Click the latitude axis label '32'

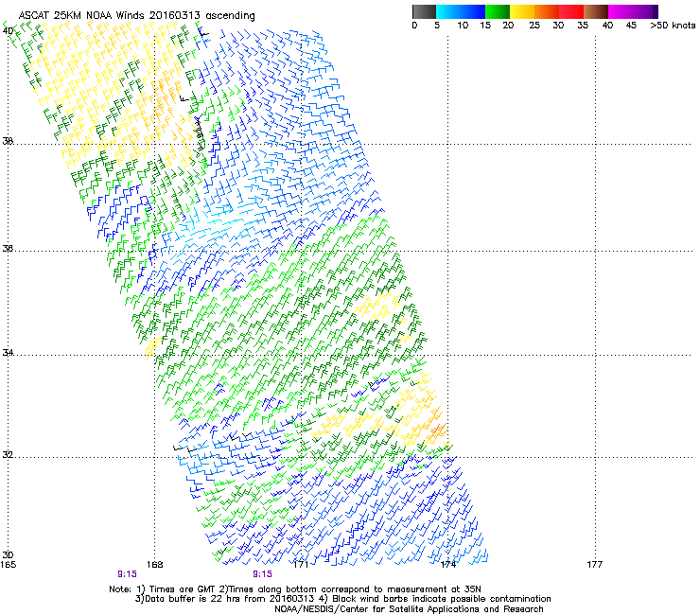click(x=8, y=455)
